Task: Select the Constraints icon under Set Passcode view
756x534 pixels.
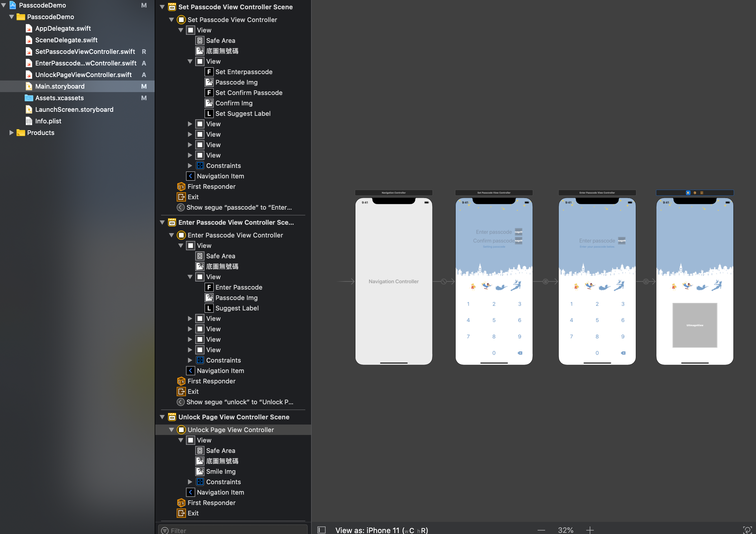Action: [200, 166]
